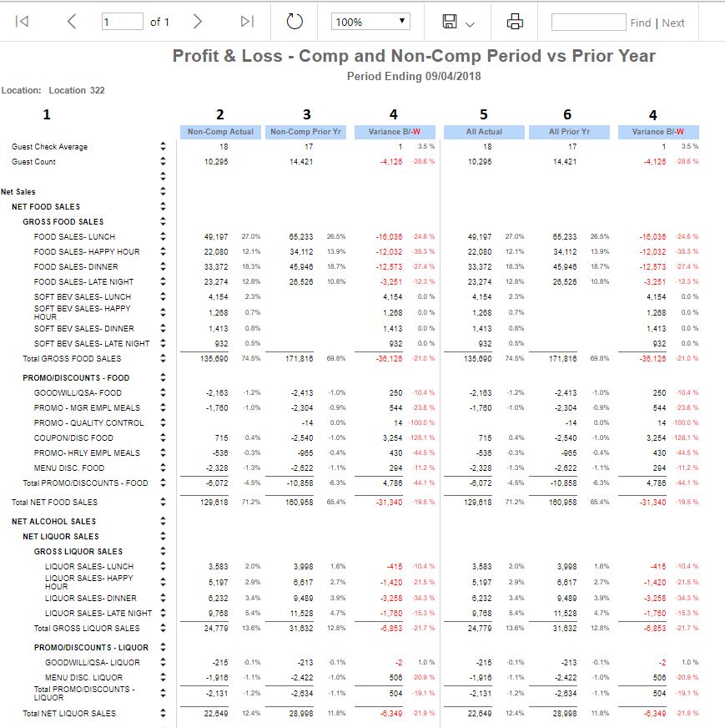
Task: Click sort arrows beside Net Sales
Action: [x=163, y=191]
